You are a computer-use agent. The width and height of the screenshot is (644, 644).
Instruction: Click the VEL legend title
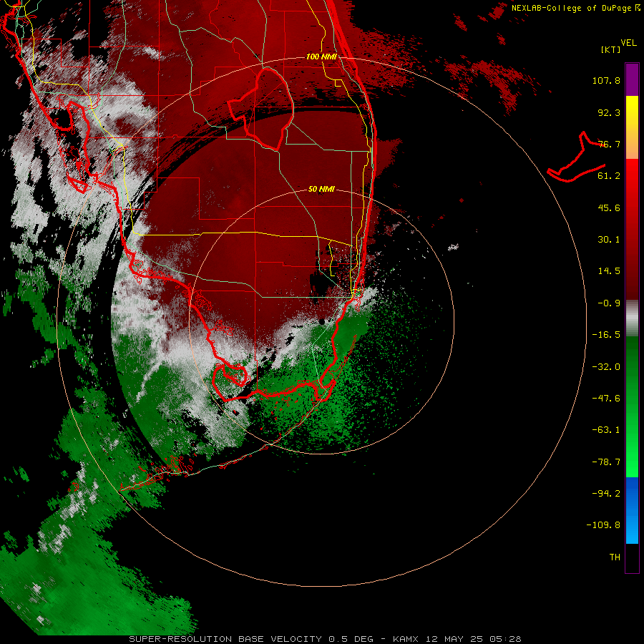point(628,43)
